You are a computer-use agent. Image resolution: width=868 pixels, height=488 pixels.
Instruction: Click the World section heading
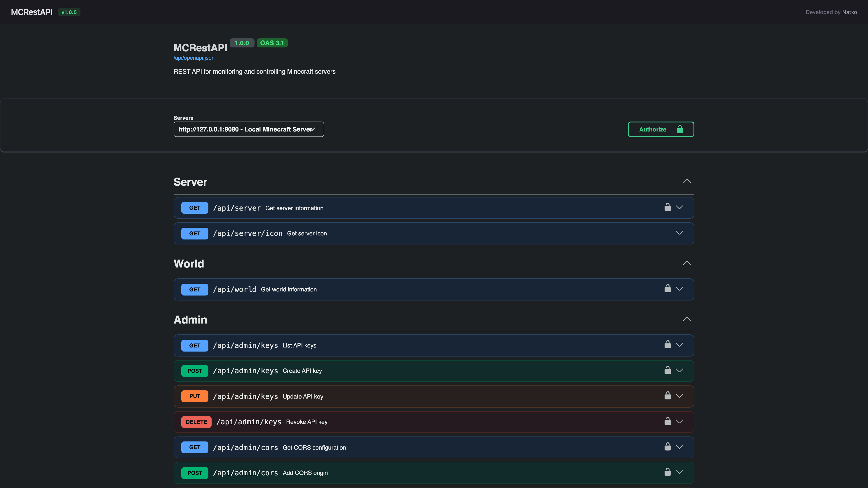189,264
